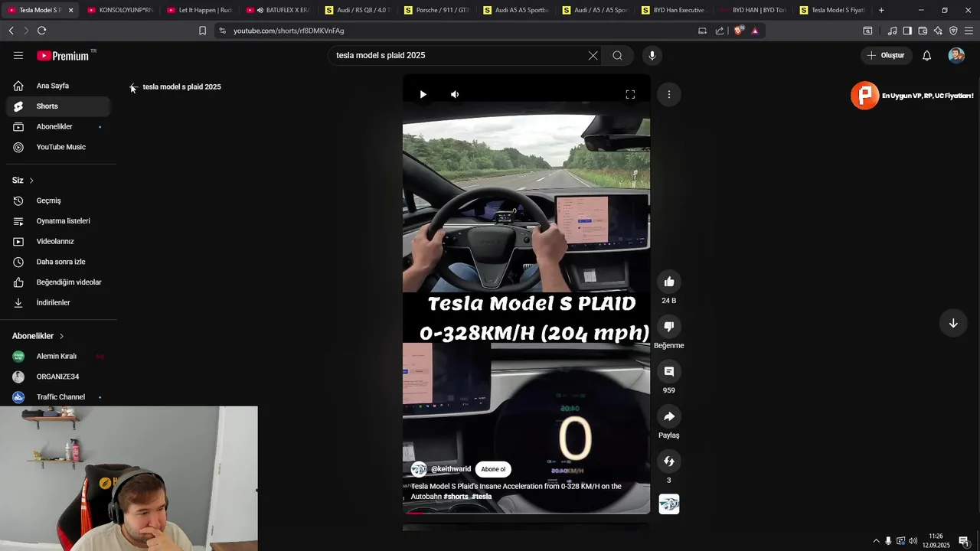The width and height of the screenshot is (980, 551).
Task: Open the sound thumbnail below remix
Action: [x=669, y=504]
